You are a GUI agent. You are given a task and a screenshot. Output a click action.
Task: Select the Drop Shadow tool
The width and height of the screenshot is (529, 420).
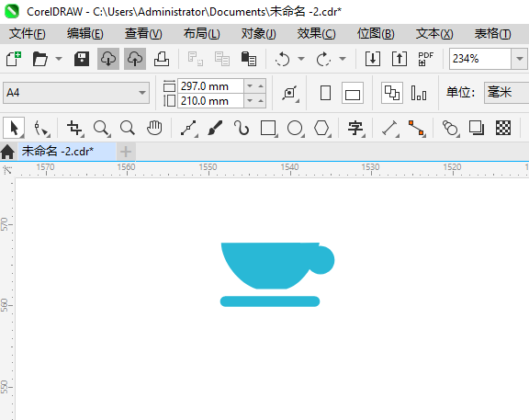477,128
